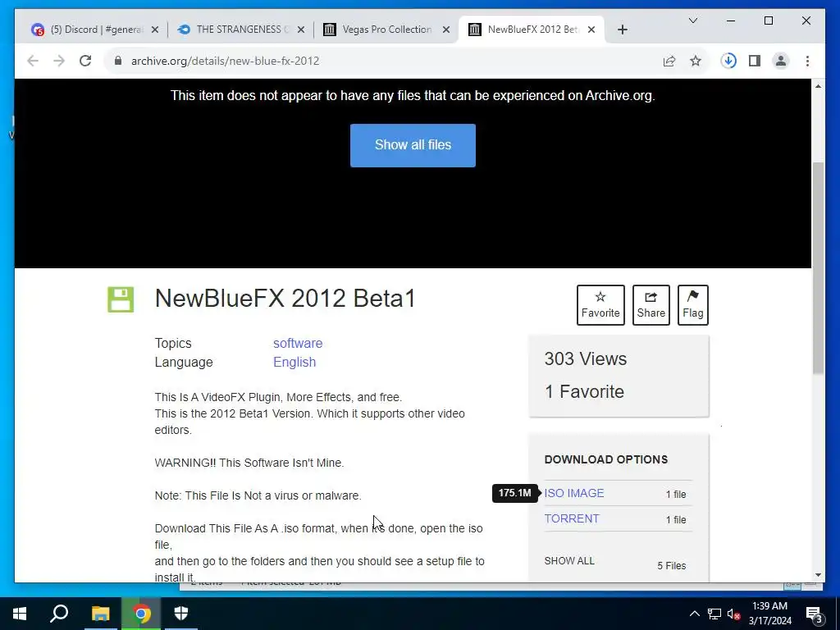Screen dimensions: 840x630
Task: Close the NewBlueFX 2012 Beta tab
Action: 591,30
